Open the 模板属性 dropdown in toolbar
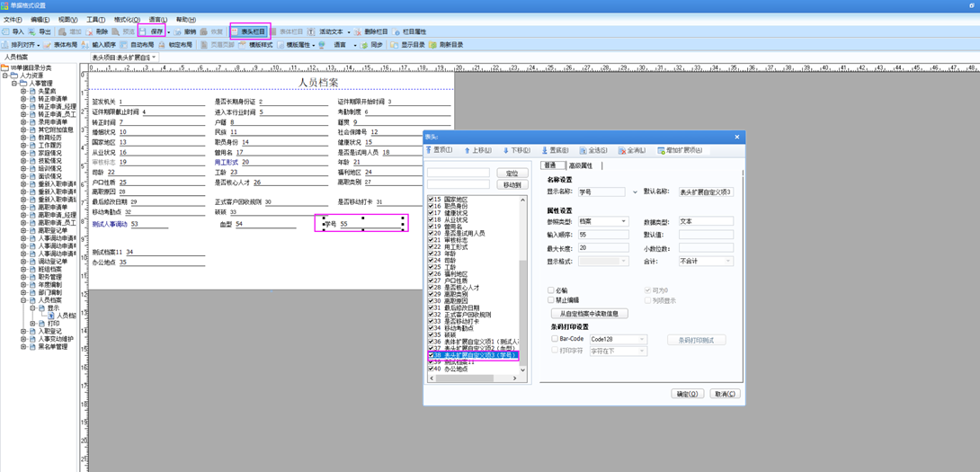The height and width of the screenshot is (472, 980). pyautogui.click(x=313, y=45)
